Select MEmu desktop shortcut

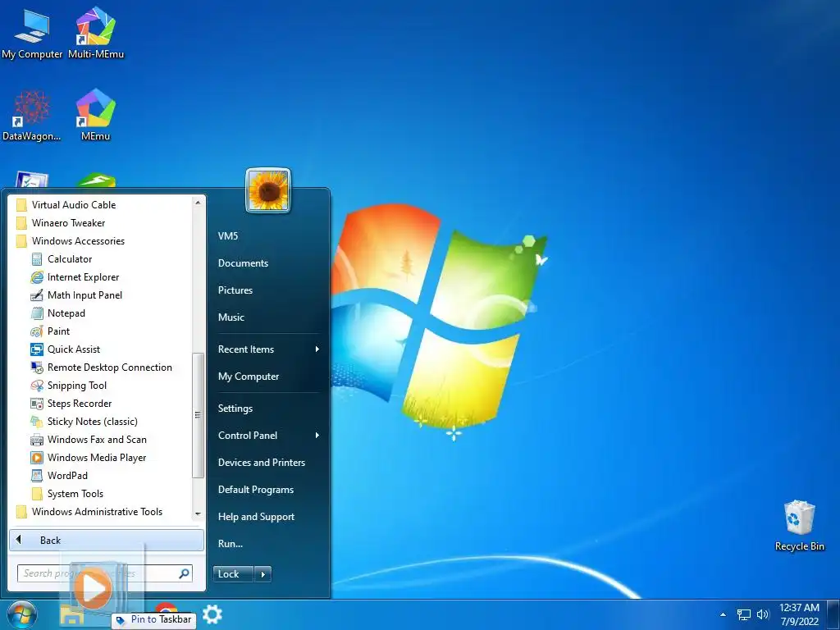[x=95, y=115]
